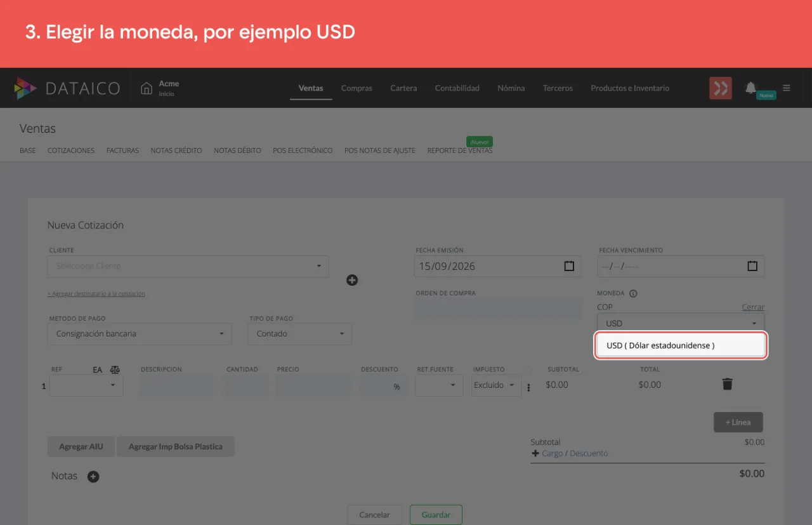812x525 pixels.
Task: Open the Tipo de Pago dropdown
Action: point(300,334)
